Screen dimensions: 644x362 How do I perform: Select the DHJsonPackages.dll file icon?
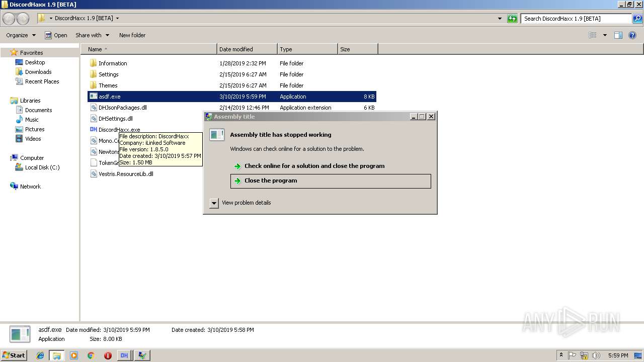pyautogui.click(x=94, y=108)
